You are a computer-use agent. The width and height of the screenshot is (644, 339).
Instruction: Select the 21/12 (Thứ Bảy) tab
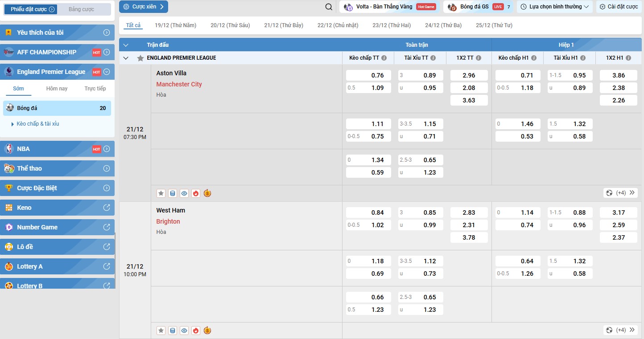(x=284, y=25)
